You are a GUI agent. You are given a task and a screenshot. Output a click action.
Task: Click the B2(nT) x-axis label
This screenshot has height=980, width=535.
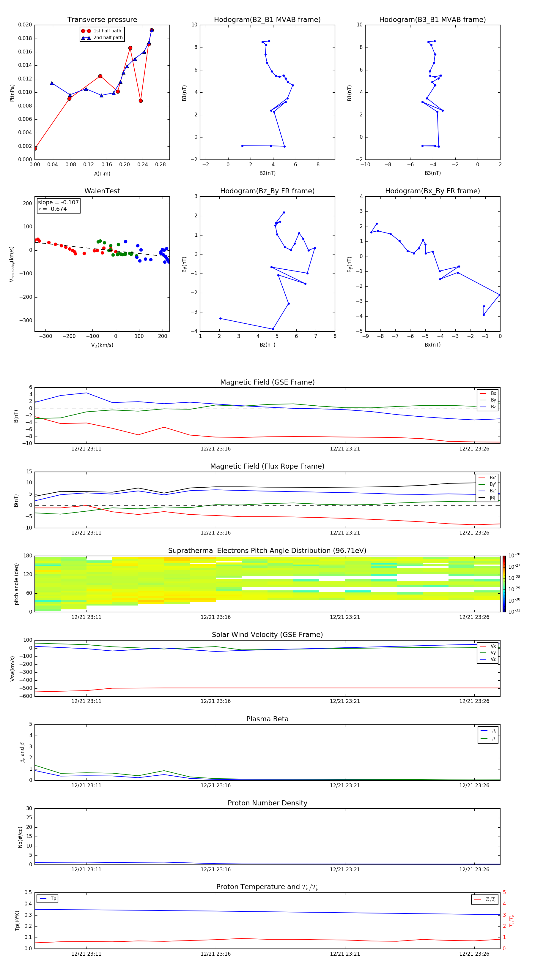click(x=267, y=173)
